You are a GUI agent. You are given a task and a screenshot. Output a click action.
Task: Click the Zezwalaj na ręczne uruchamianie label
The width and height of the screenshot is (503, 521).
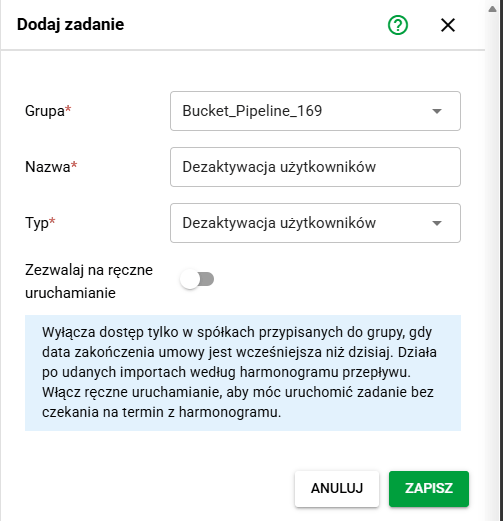[x=89, y=281]
